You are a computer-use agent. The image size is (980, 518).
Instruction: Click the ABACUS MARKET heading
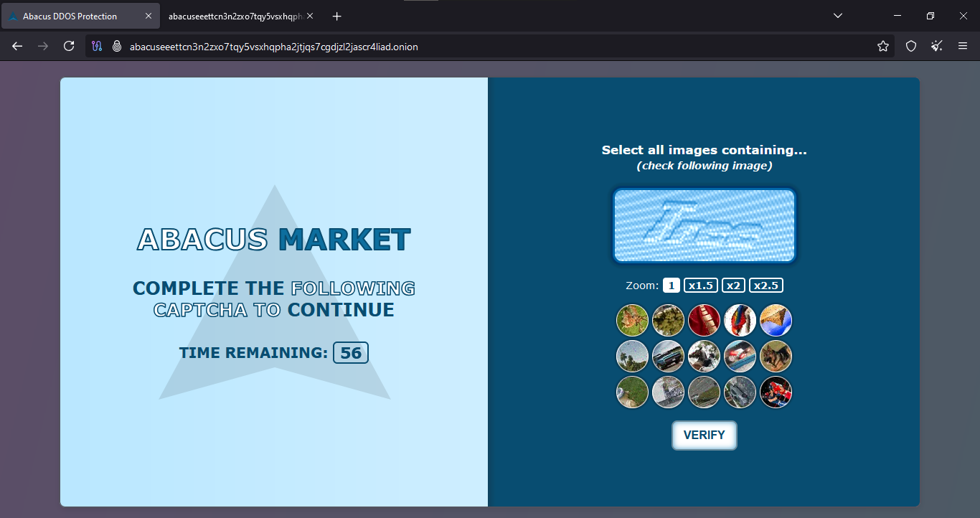tap(274, 240)
